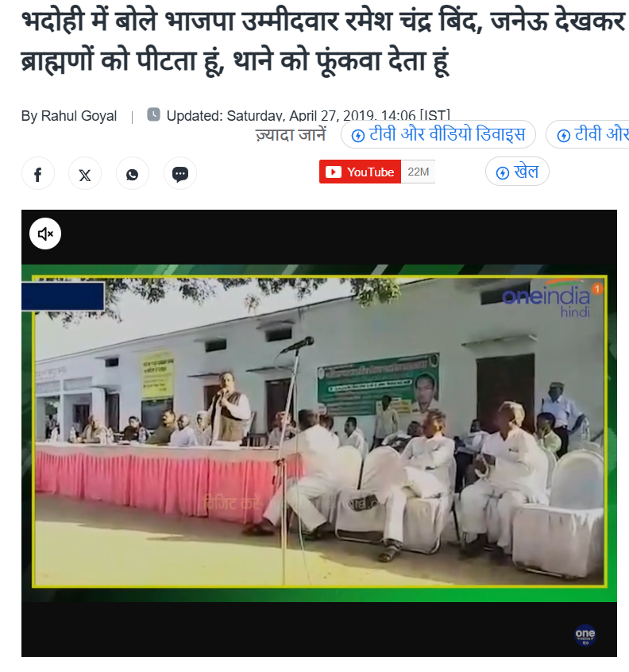Unmute the video with speaker icon
Screen dimensions: 629x672
[45, 234]
